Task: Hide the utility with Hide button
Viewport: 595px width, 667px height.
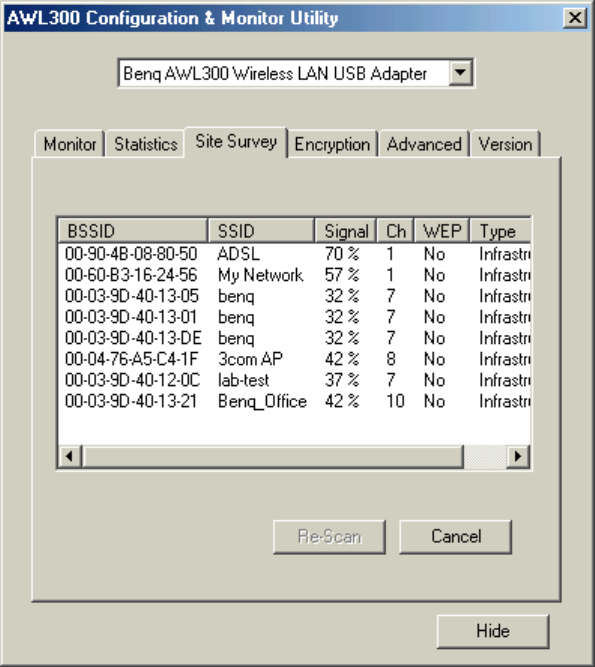Action: point(493,631)
